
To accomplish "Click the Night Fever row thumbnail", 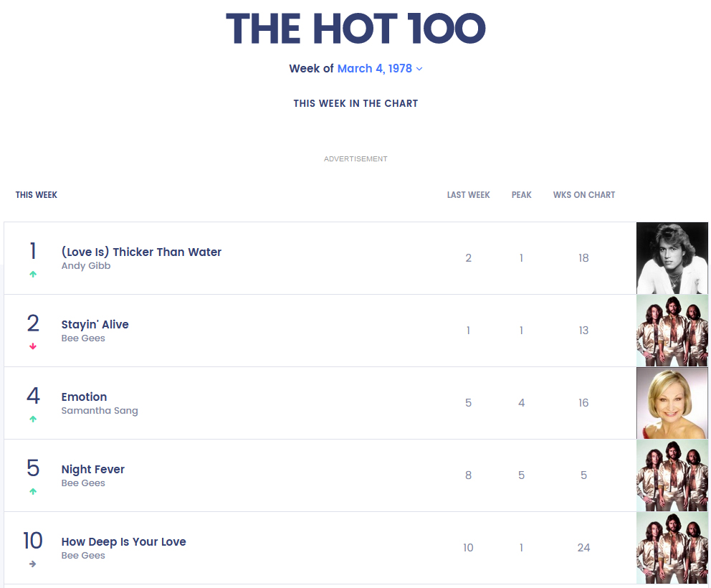I will 672,475.
